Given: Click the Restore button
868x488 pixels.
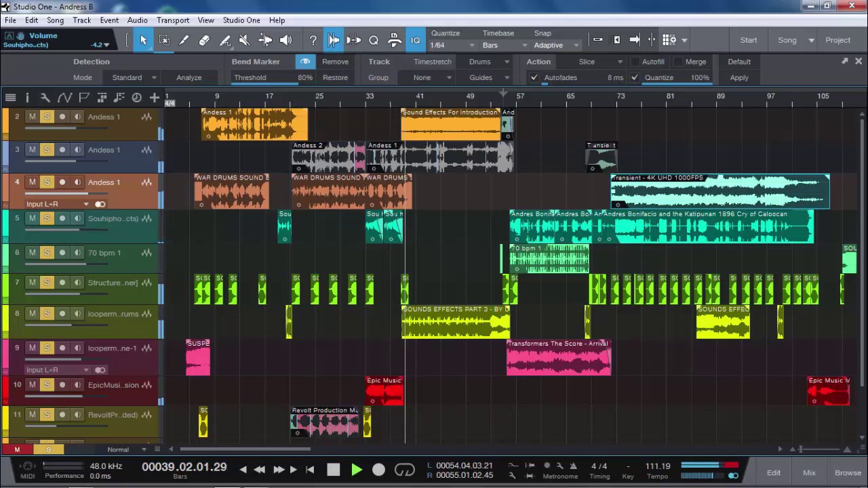Looking at the screenshot, I should click(335, 78).
